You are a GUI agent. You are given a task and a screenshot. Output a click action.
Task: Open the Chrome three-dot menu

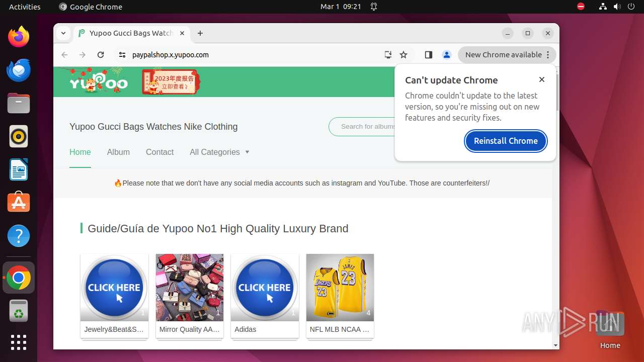pos(548,55)
